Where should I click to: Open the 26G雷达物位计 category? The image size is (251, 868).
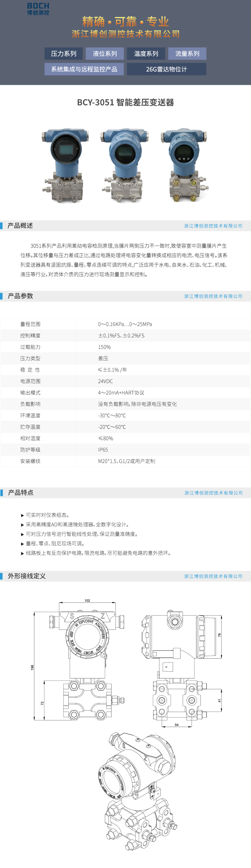pos(167,69)
